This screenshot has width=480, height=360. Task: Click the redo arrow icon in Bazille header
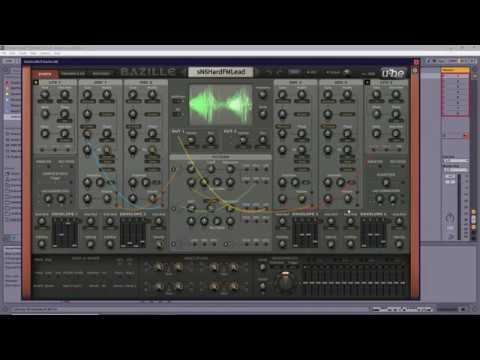click(279, 72)
